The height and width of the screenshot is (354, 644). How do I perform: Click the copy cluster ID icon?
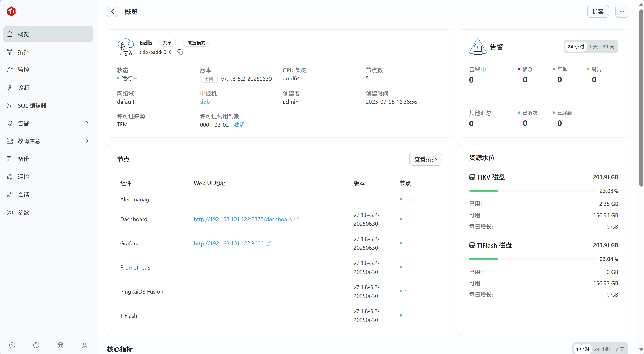pyautogui.click(x=180, y=52)
